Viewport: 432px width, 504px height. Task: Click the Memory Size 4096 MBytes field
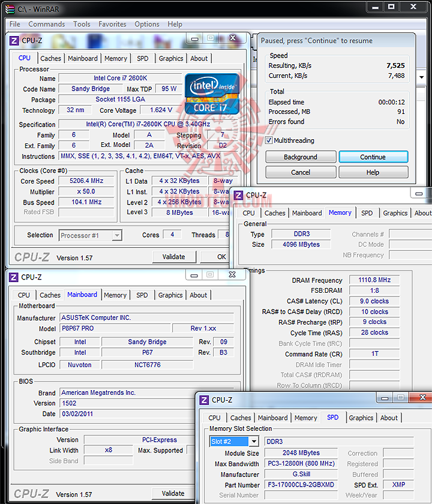click(301, 244)
